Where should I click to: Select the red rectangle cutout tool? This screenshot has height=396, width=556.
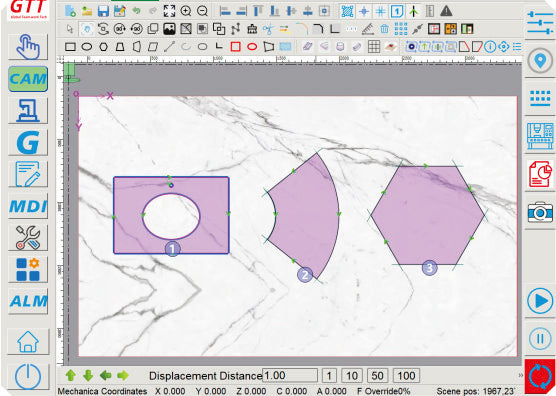coord(235,46)
